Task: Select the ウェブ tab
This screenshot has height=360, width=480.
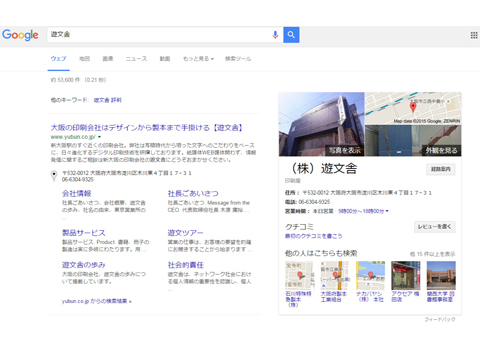Action: [x=59, y=59]
